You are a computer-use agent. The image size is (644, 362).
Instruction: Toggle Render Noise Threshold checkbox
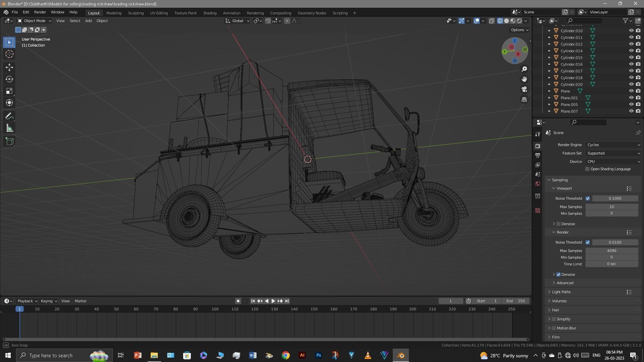pyautogui.click(x=588, y=242)
